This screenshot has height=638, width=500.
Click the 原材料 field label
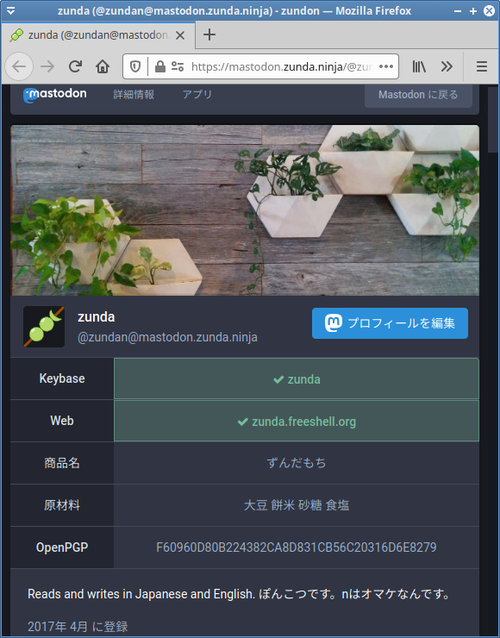pos(62,505)
